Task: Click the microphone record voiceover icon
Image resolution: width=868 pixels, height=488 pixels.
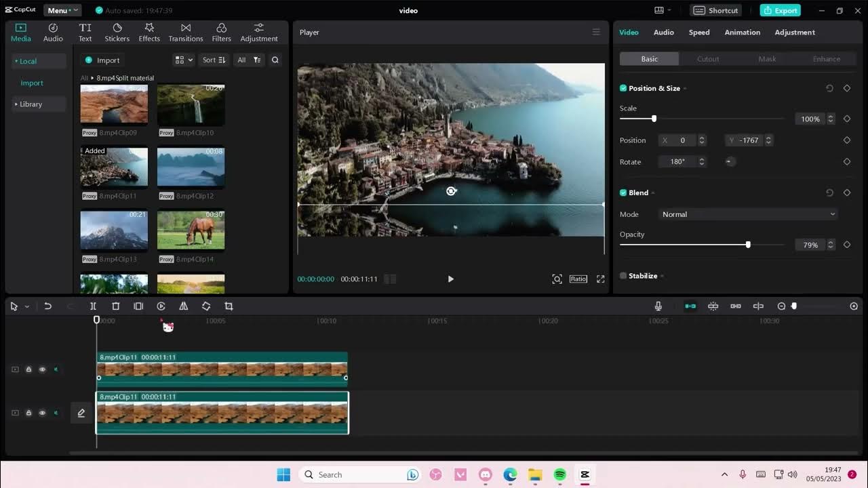Action: tap(658, 306)
